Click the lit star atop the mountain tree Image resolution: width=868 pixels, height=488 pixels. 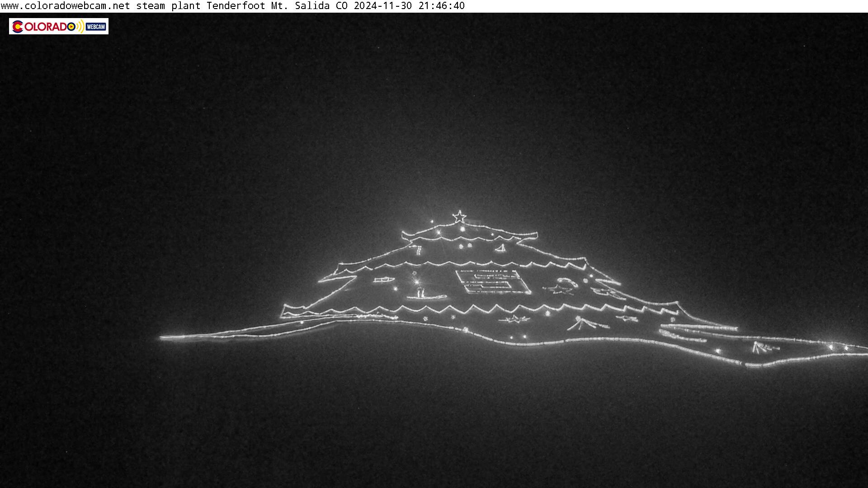click(459, 216)
